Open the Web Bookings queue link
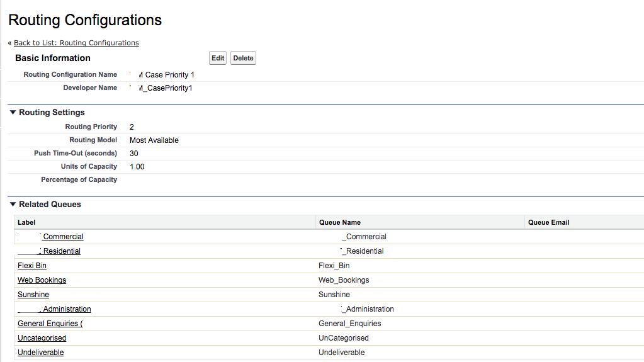The width and height of the screenshot is (644, 362). (42, 280)
